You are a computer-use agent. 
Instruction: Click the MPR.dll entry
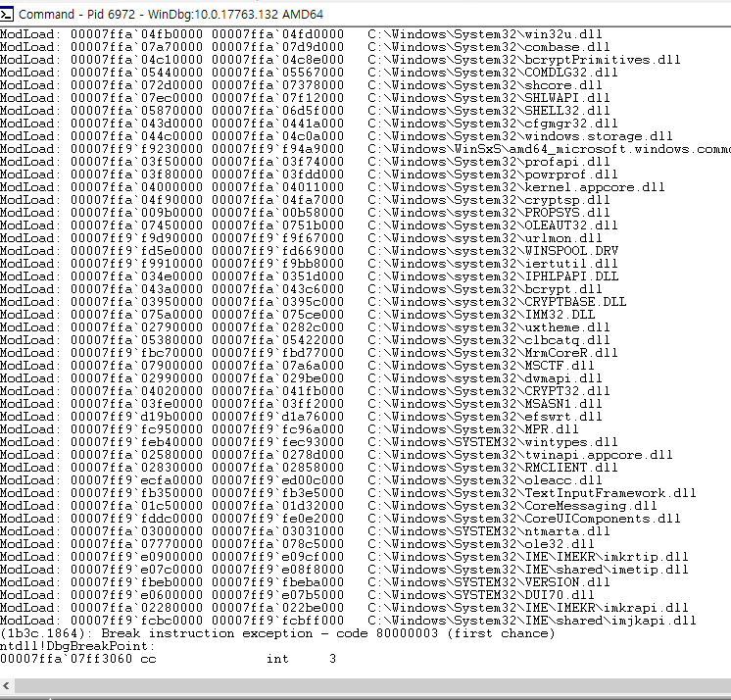(289, 429)
